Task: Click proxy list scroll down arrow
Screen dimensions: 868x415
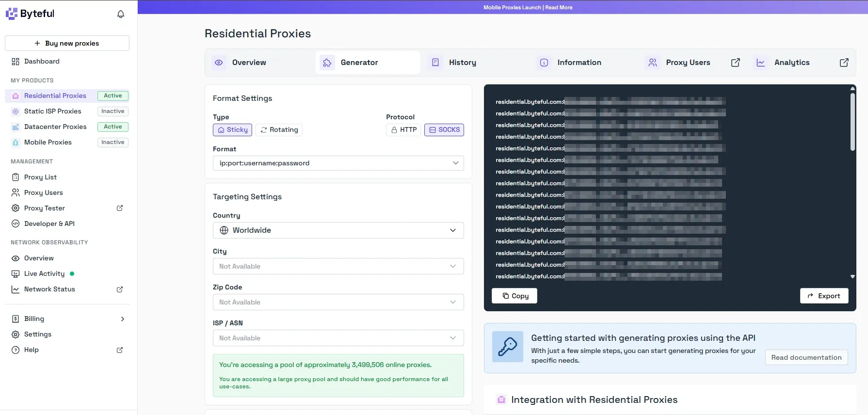Action: coord(852,277)
